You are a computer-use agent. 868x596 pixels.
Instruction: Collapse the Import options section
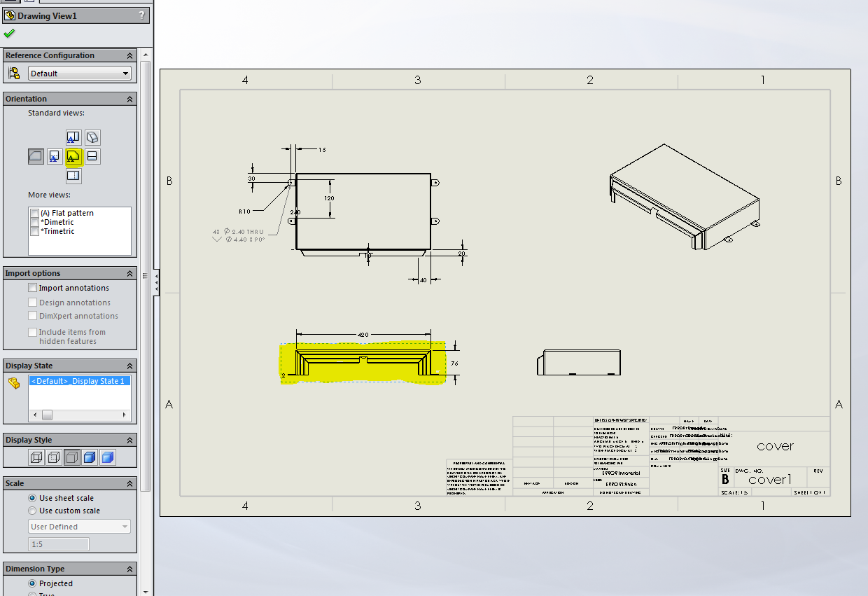pyautogui.click(x=129, y=273)
